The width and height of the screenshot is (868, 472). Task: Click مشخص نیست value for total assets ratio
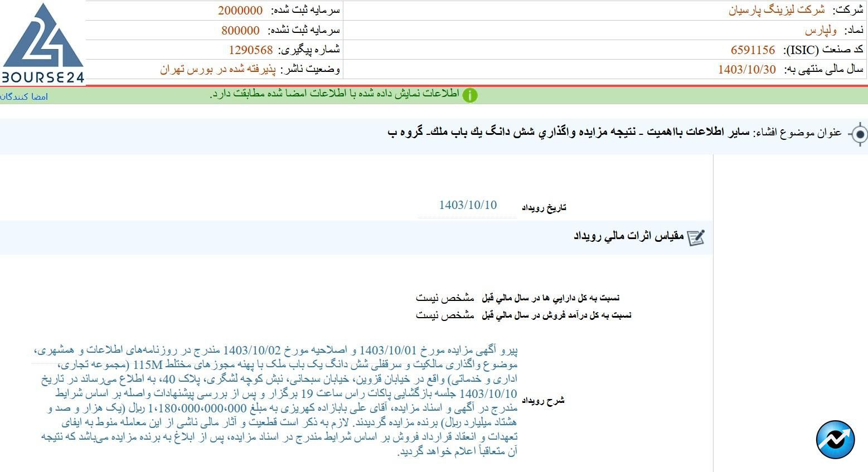point(445,298)
